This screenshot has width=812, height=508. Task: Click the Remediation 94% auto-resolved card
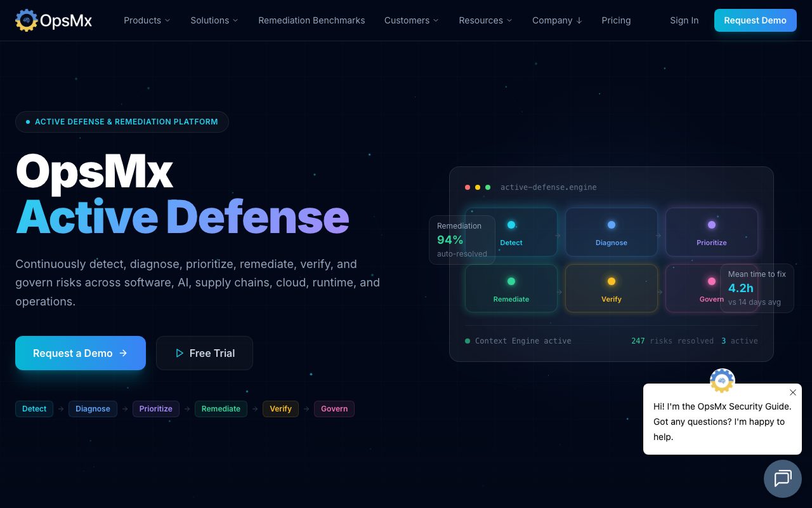click(x=462, y=240)
